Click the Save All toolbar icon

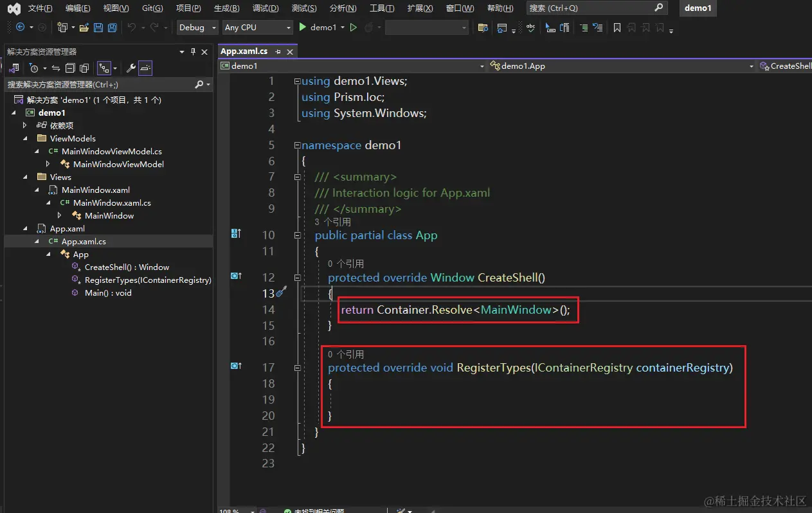(x=112, y=28)
